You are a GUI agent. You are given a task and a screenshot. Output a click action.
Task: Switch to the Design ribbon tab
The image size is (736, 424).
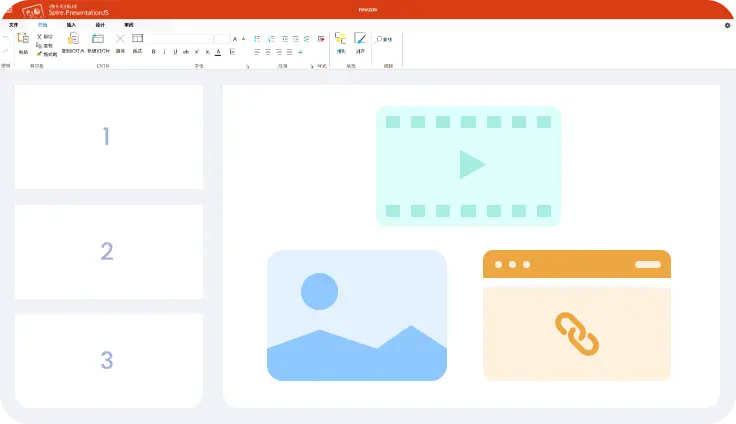coord(100,25)
